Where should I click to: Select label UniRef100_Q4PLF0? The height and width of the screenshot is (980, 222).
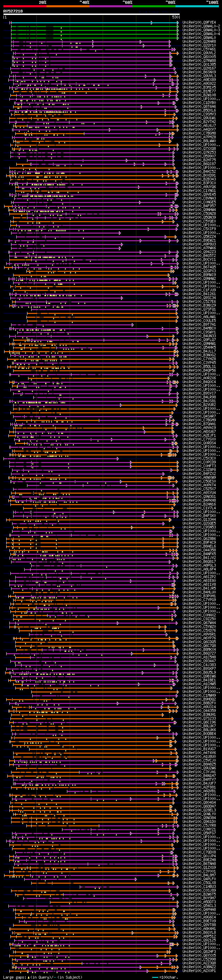tap(199, 879)
